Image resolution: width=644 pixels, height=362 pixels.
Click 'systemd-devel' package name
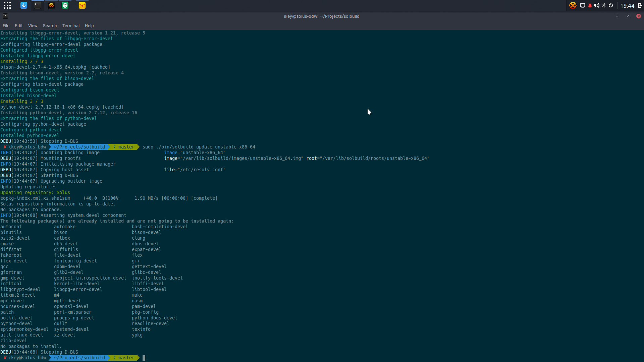click(71, 329)
